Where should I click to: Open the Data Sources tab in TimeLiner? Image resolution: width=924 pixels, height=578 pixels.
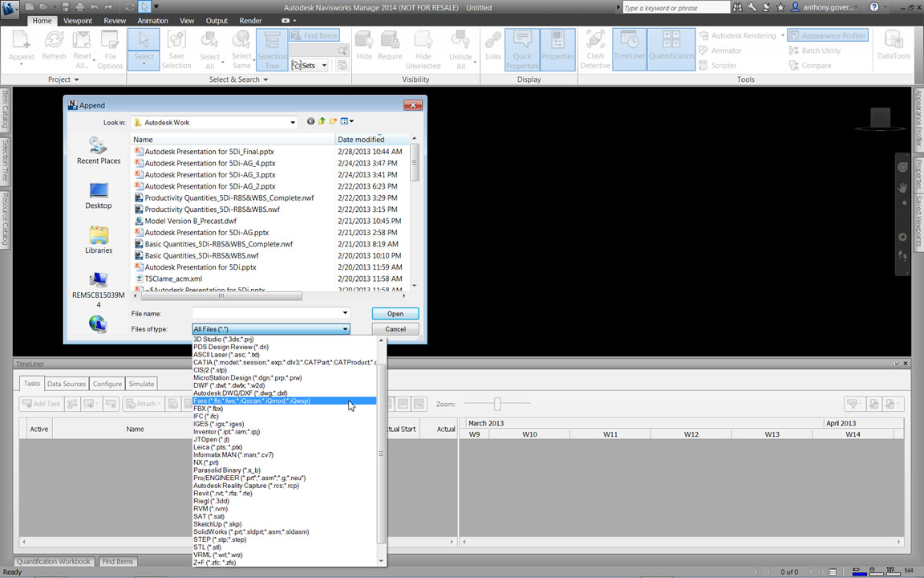pos(67,384)
